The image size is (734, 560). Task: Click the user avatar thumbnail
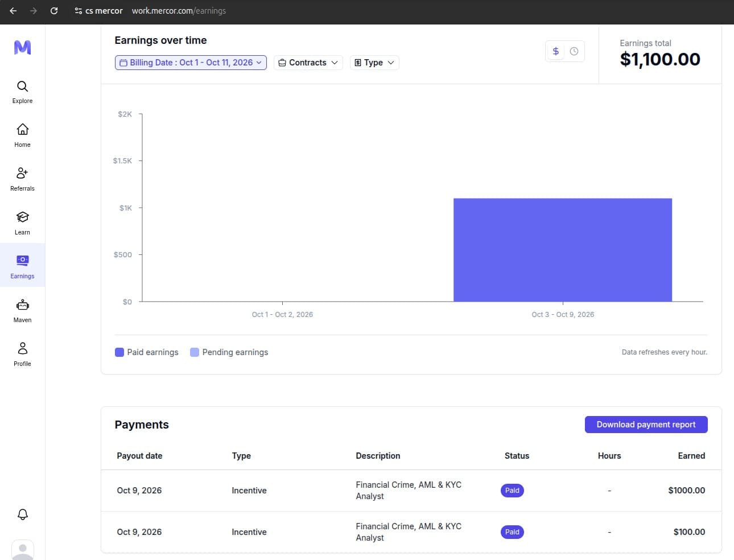(23, 550)
